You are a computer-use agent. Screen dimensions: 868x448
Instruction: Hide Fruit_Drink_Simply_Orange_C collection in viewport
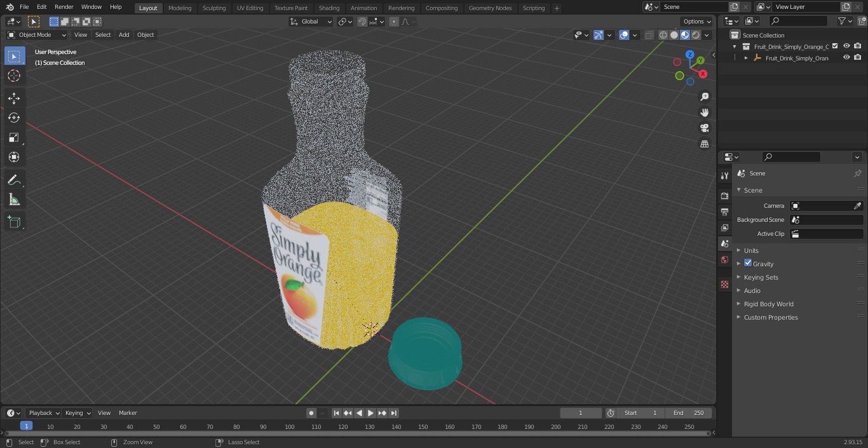click(846, 46)
